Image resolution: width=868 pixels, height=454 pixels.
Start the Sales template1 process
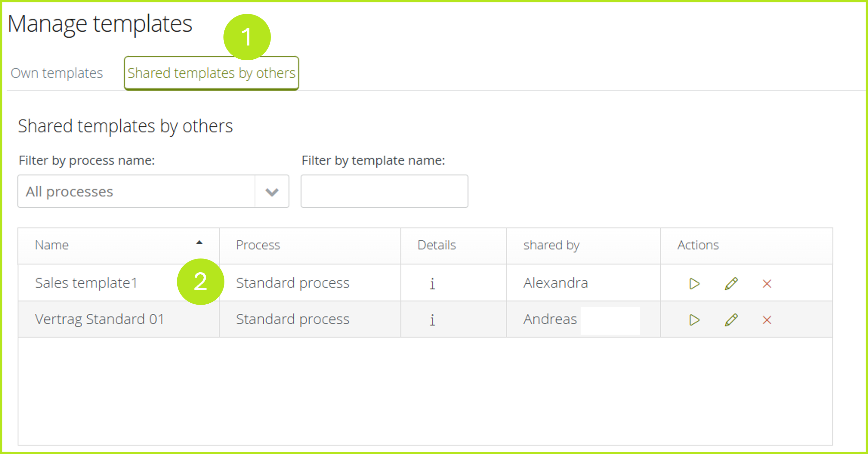(x=694, y=284)
